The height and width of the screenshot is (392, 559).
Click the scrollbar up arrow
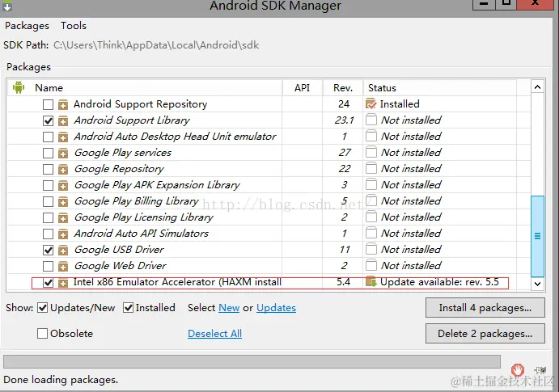click(x=538, y=86)
